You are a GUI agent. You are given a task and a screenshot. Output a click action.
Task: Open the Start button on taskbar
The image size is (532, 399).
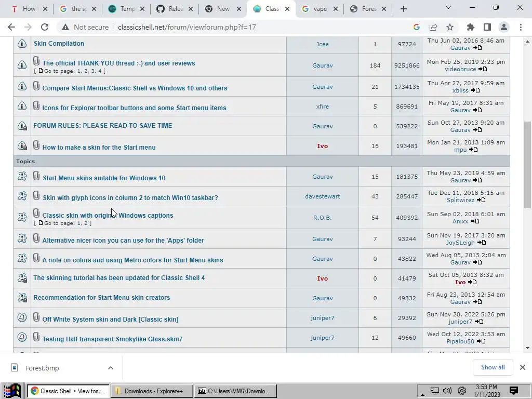click(12, 391)
